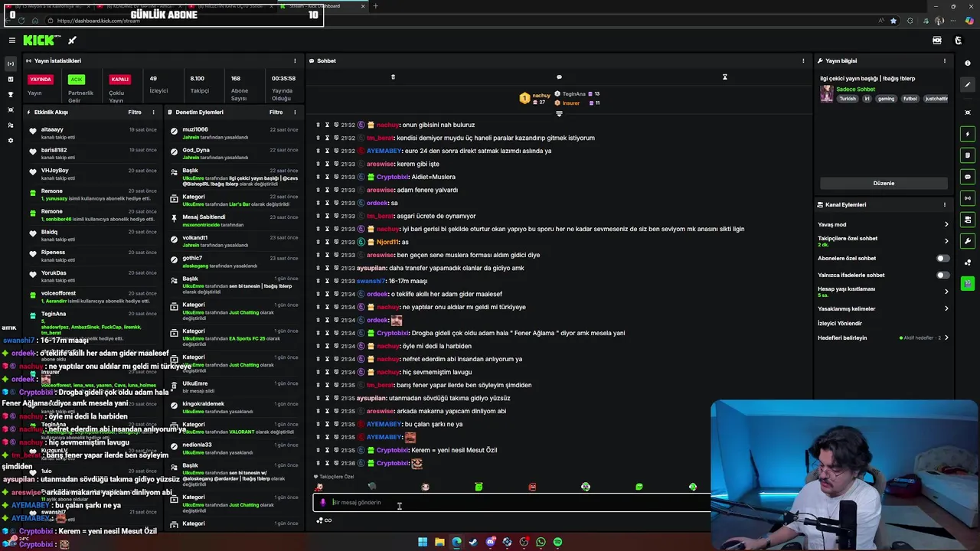Toggle Abonelere özel sohbet switch
Screen dimensions: 980x551
[942, 259]
